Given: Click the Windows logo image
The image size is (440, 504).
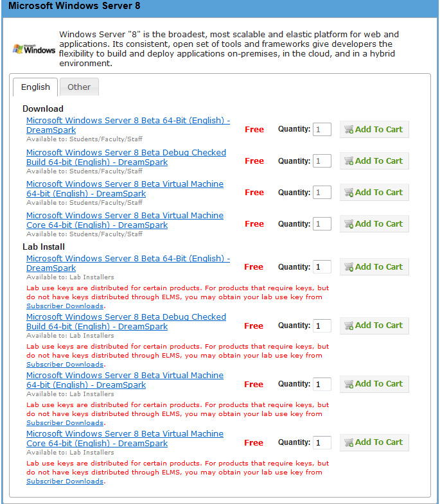Looking at the screenshot, I should click(34, 49).
